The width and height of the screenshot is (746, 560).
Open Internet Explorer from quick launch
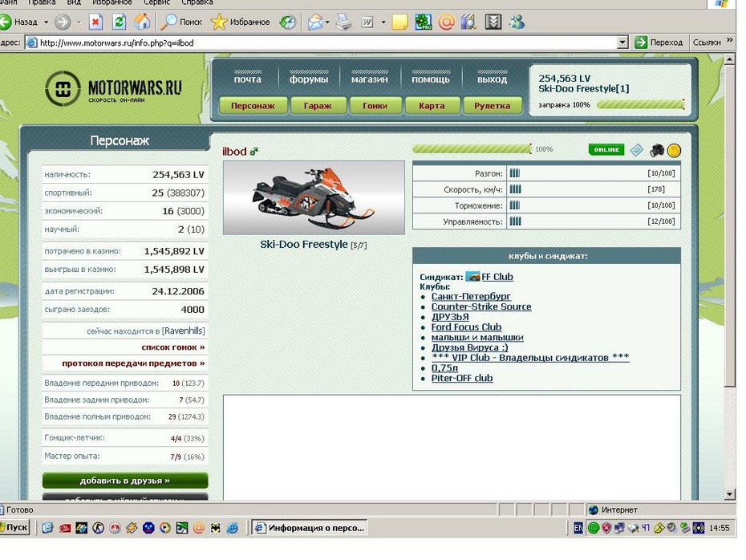tap(232, 528)
